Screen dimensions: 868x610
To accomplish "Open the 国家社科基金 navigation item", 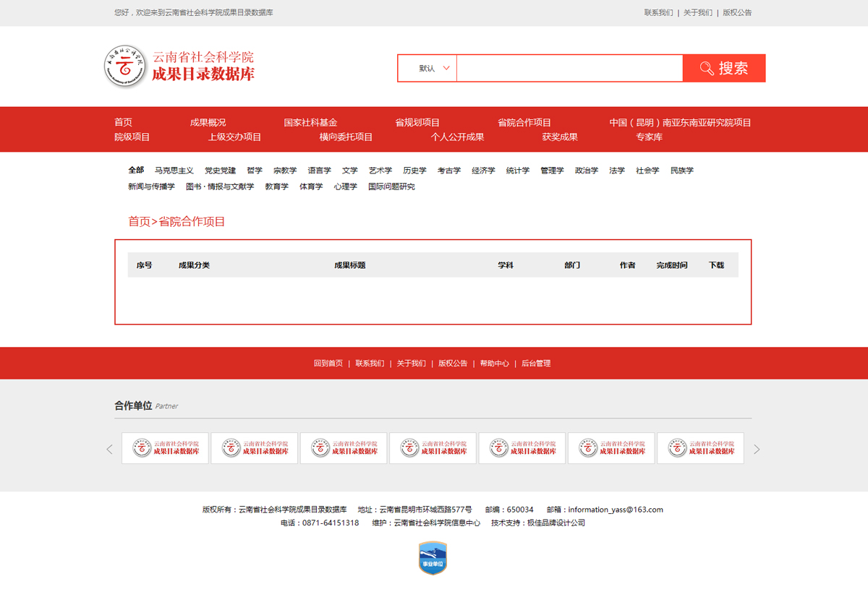I will [310, 122].
